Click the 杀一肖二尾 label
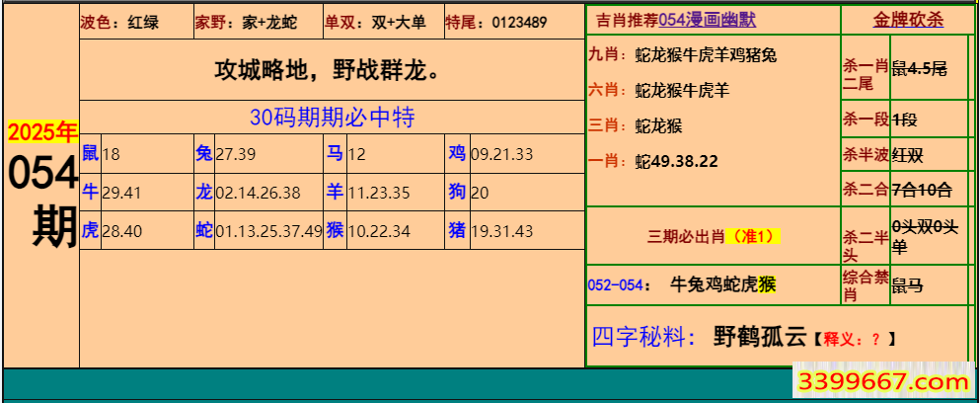This screenshot has height=403, width=980. pyautogui.click(x=866, y=75)
